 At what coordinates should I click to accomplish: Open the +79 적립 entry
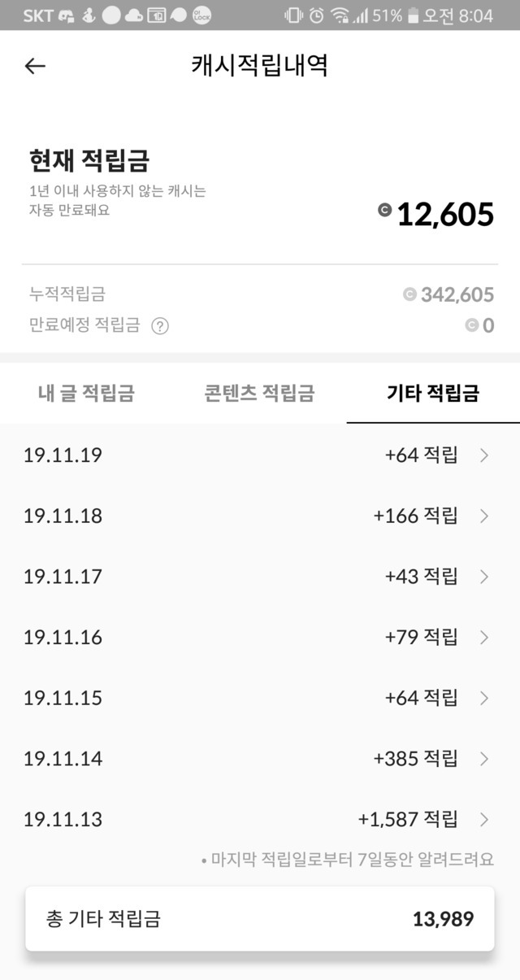[x=421, y=637]
